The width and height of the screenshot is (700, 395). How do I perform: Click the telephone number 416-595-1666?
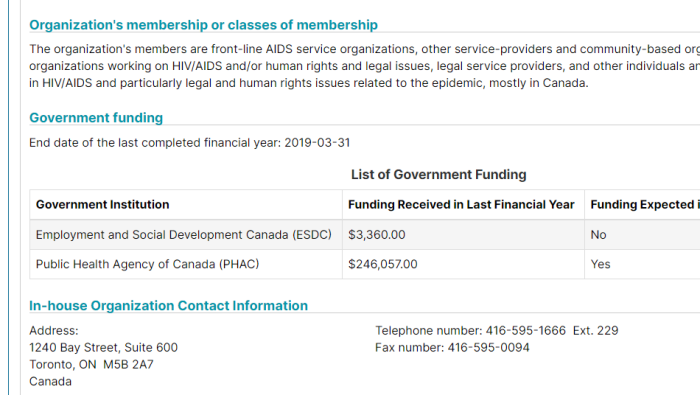tap(525, 331)
